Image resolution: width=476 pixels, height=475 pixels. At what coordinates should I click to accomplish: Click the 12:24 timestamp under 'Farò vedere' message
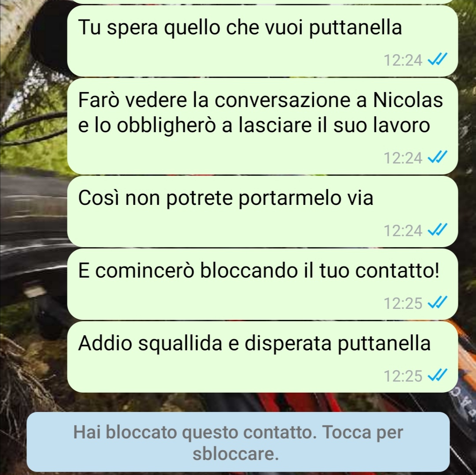tap(403, 158)
